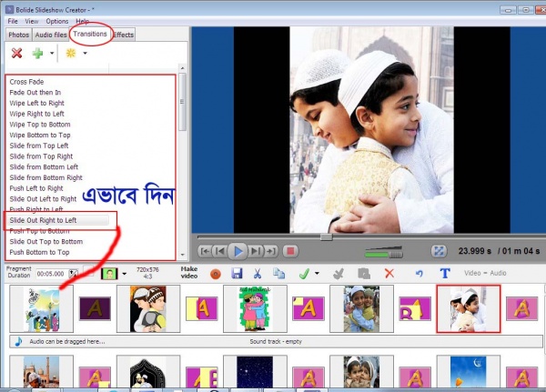Viewport: 546px width, 392px height.
Task: Copy selection with copy icon
Action: click(278, 273)
